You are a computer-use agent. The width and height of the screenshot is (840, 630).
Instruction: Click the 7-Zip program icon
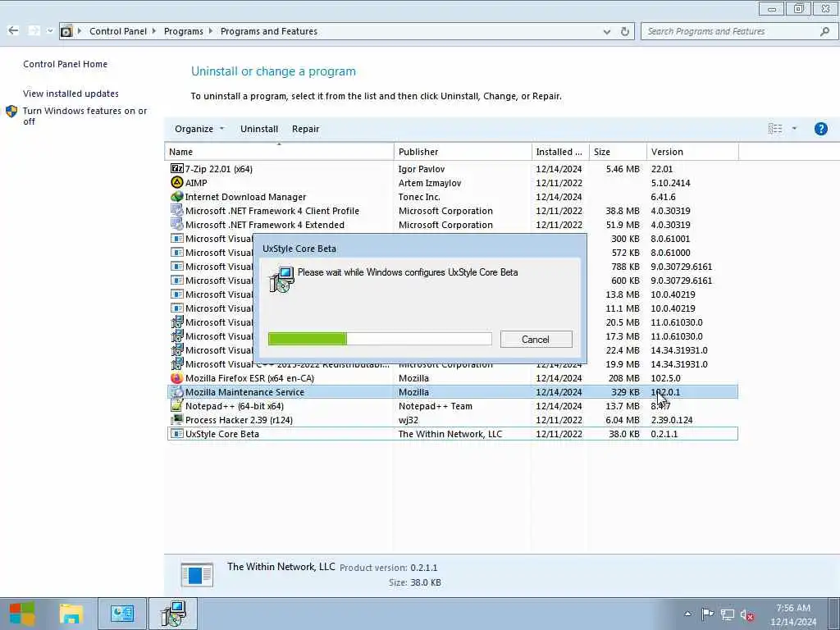(177, 169)
